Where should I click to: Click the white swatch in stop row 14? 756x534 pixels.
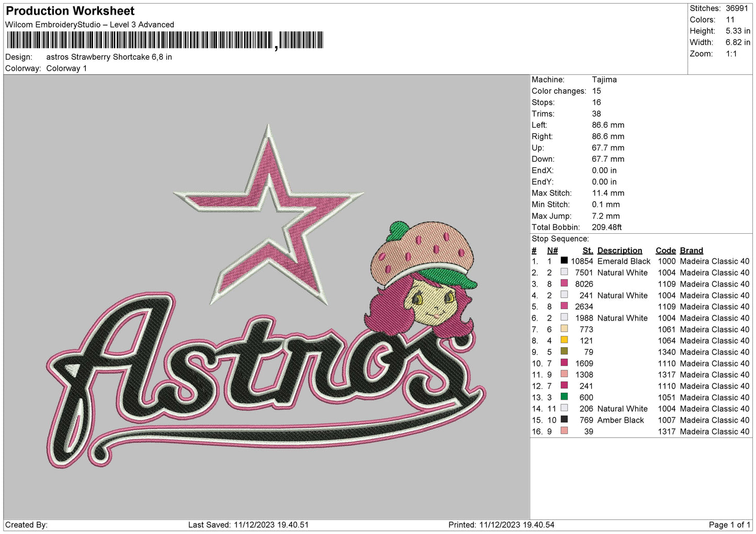coord(564,408)
